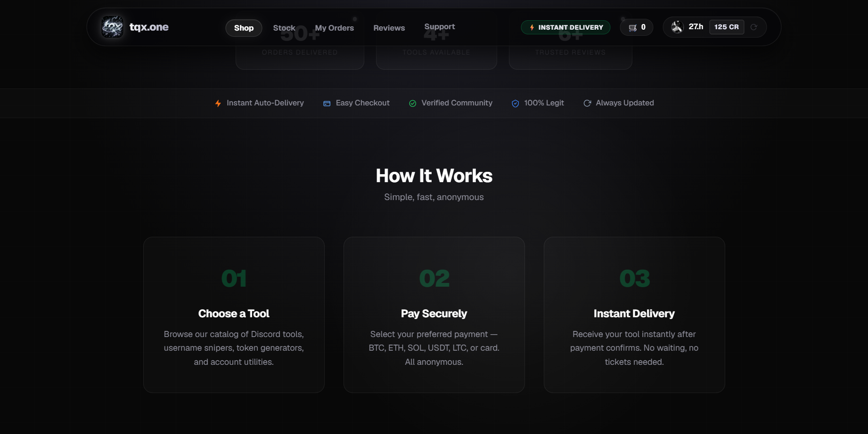Click the Always Updated refresh icon
868x434 pixels.
587,103
